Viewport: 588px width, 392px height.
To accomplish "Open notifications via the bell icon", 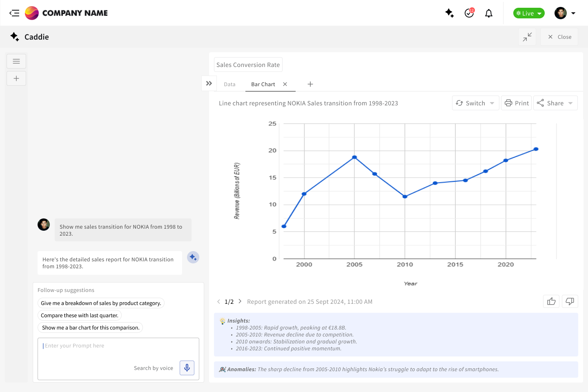I will pos(489,13).
